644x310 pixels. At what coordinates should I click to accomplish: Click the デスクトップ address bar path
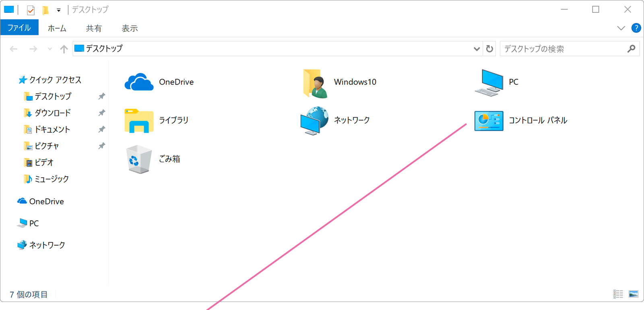104,49
